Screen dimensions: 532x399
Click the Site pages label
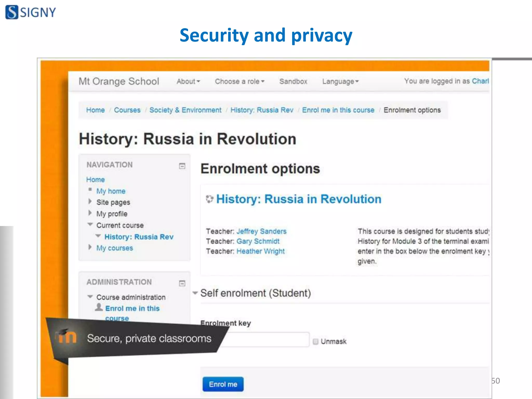[x=113, y=202]
